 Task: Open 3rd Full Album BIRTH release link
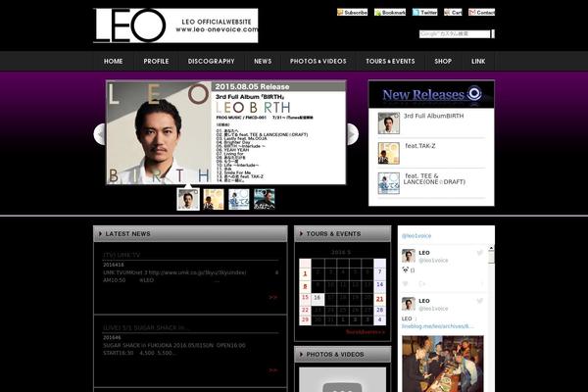(433, 116)
